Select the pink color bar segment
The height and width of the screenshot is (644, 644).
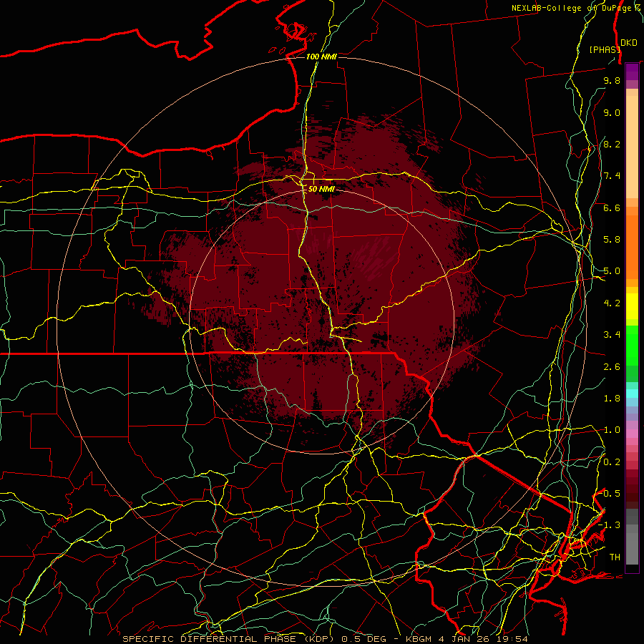pyautogui.click(x=632, y=434)
